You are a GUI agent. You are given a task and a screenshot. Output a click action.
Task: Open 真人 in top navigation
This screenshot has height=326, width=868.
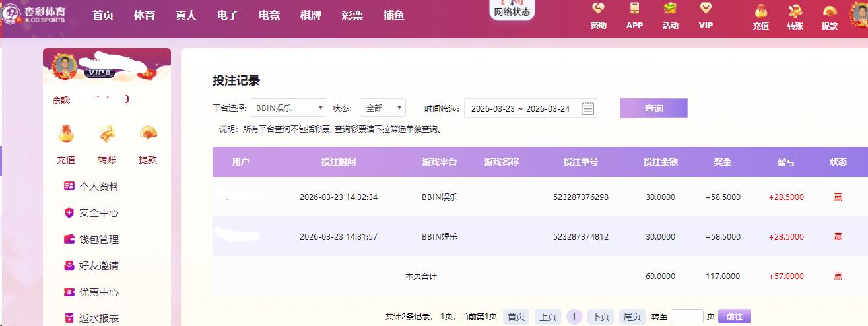tap(186, 15)
